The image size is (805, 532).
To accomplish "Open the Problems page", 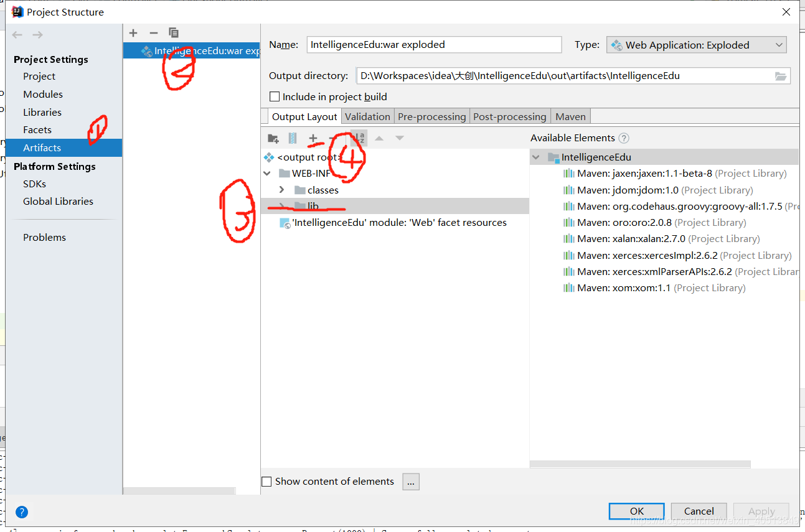I will coord(44,238).
